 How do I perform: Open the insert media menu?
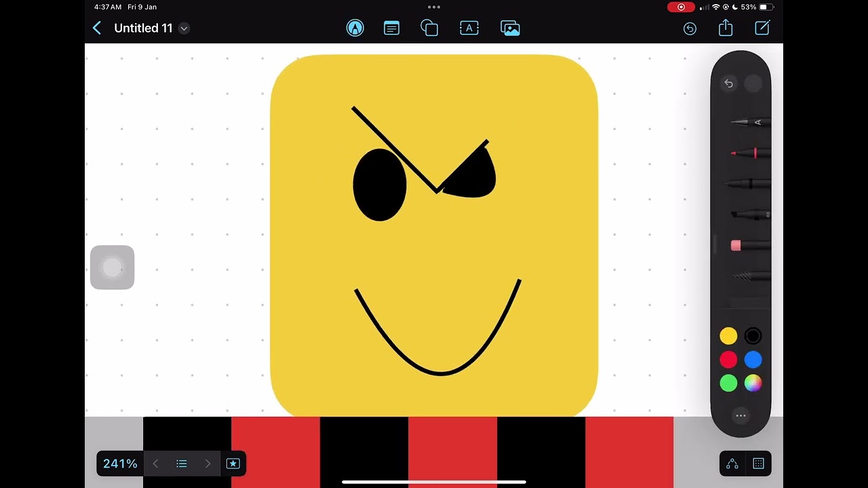point(510,28)
